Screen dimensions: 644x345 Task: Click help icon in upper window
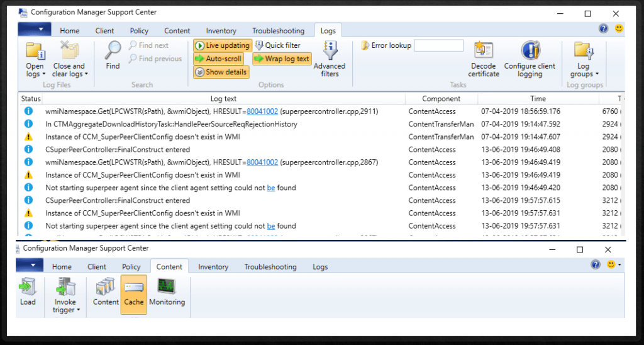click(603, 28)
